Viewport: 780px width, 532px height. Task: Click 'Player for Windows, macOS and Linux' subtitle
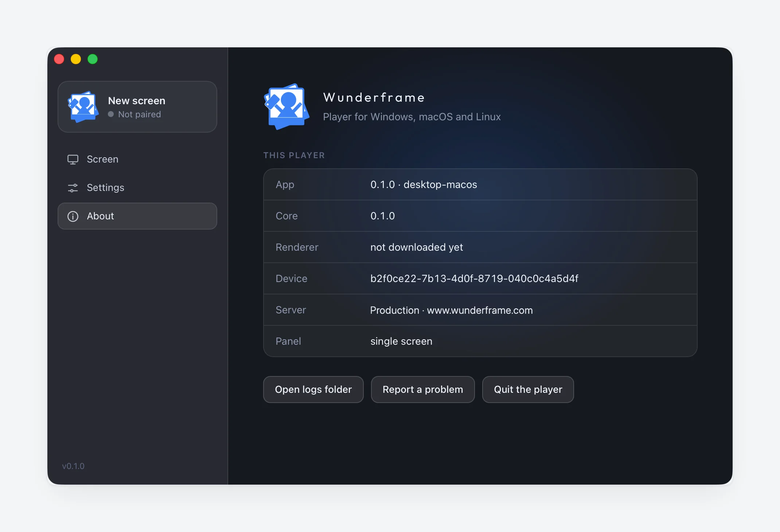coord(412,117)
